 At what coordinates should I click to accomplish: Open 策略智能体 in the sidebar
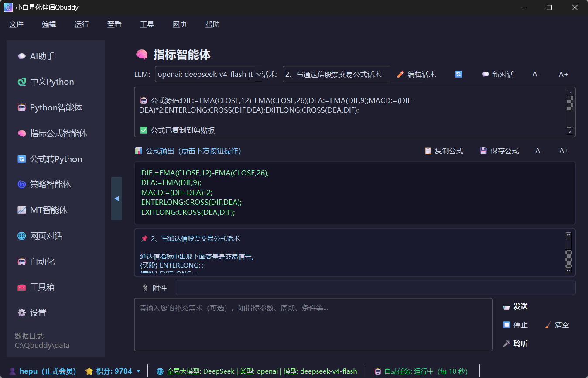tap(55, 185)
